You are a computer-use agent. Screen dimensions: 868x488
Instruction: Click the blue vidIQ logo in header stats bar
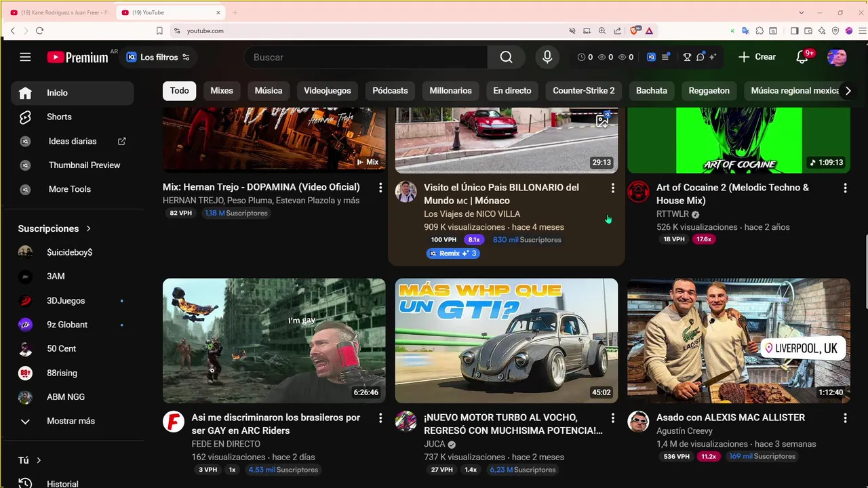click(652, 57)
